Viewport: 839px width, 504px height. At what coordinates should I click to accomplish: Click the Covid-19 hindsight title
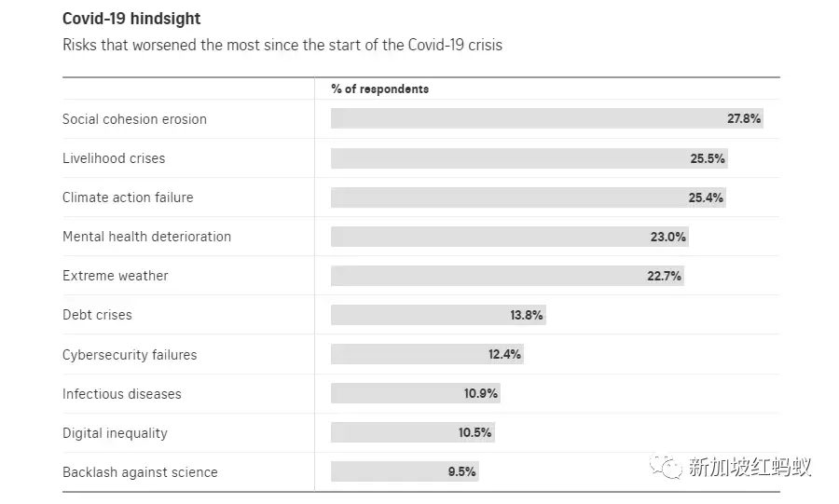click(131, 19)
